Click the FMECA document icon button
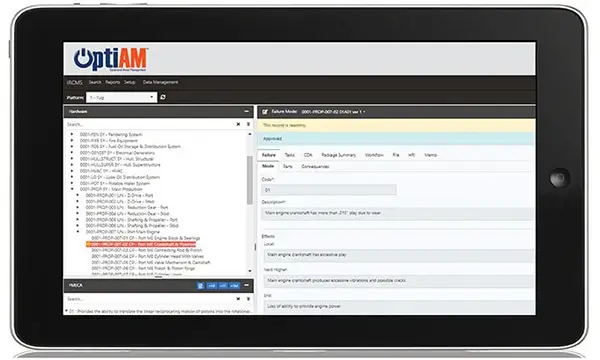 point(201,285)
